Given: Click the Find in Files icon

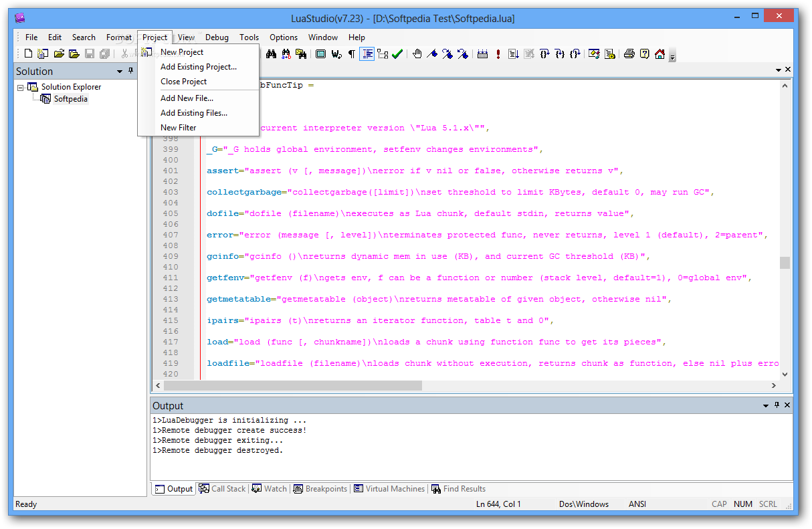Looking at the screenshot, I should (x=302, y=54).
